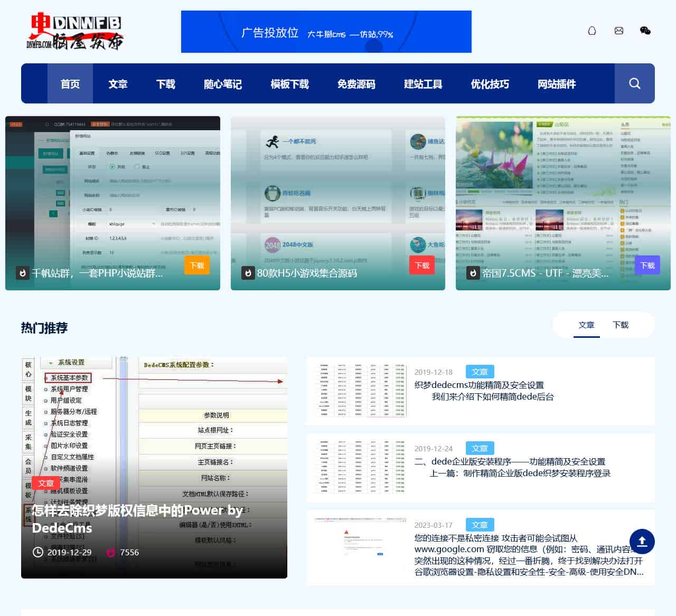Viewport: 676px width, 616px height.
Task: Click the 文章 badge on the 2019-12-24 entry
Action: [480, 448]
